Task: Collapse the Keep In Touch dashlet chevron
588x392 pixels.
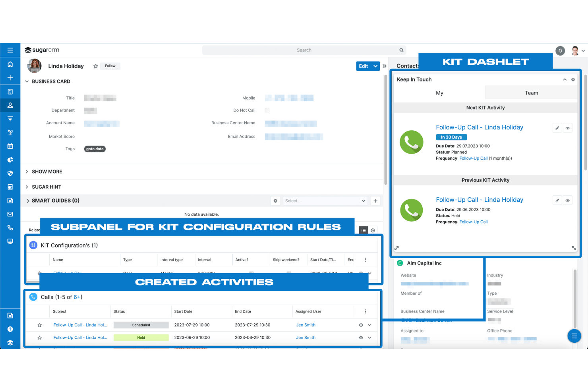Action: [x=565, y=79]
